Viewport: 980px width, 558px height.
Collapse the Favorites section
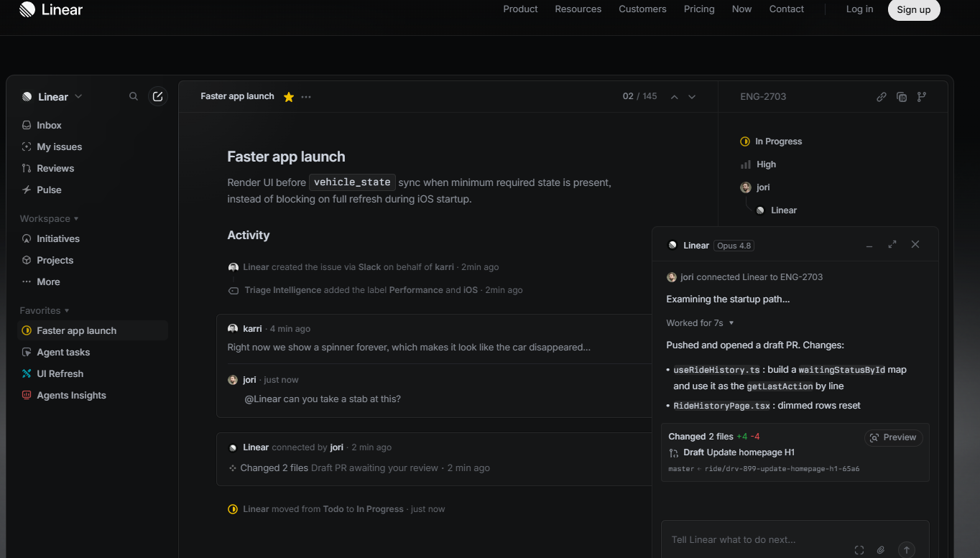(45, 310)
